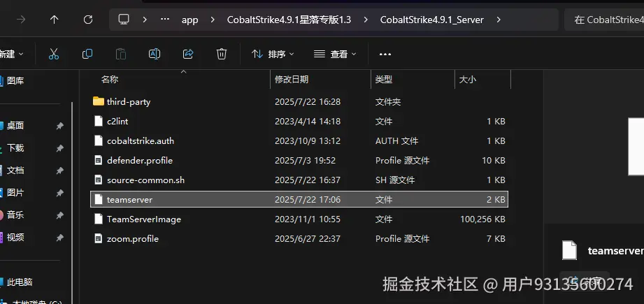The height and width of the screenshot is (304, 644).
Task: Open the address bar ellipsis for hidden folders
Action: tap(165, 20)
